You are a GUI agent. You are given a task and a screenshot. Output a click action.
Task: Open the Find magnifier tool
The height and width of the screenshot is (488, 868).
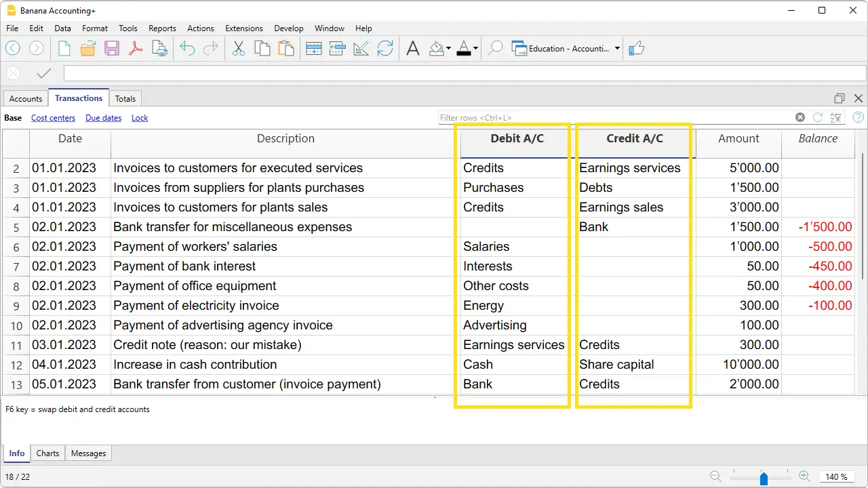tap(496, 48)
